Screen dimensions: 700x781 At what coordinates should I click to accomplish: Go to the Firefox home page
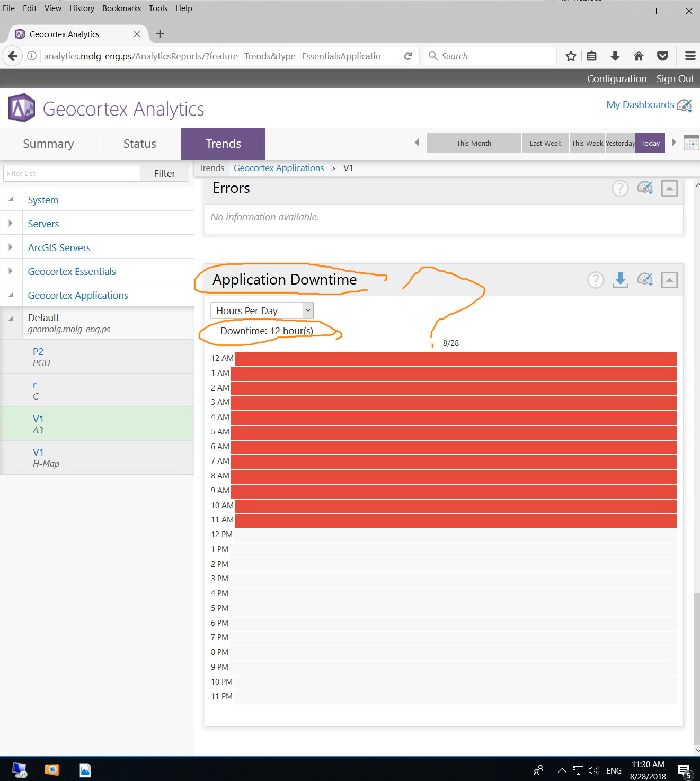[x=639, y=56]
